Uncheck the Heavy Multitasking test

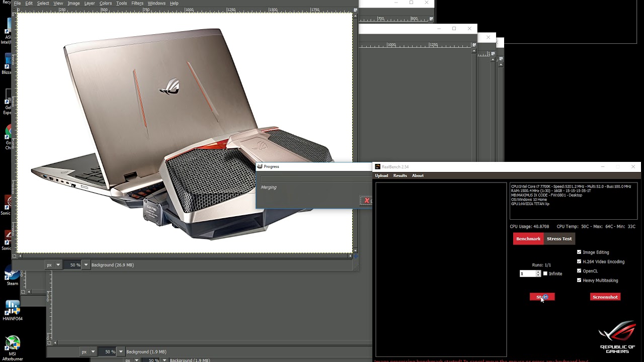click(579, 281)
